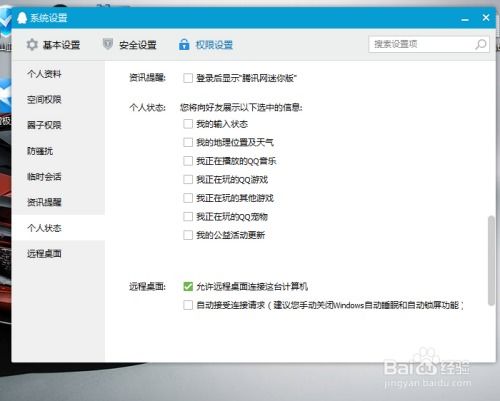Check 我的公益活动更新 option
The width and height of the screenshot is (500, 401).
click(x=188, y=235)
